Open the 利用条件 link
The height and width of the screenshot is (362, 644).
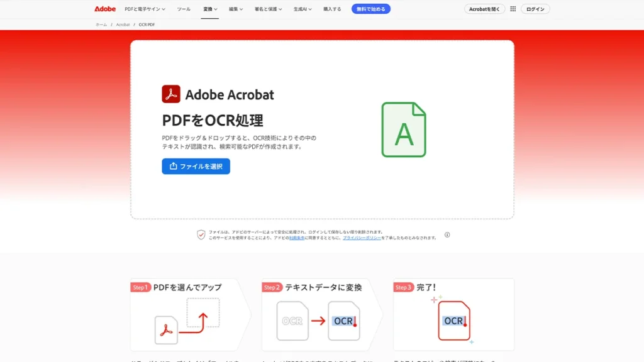[297, 238]
